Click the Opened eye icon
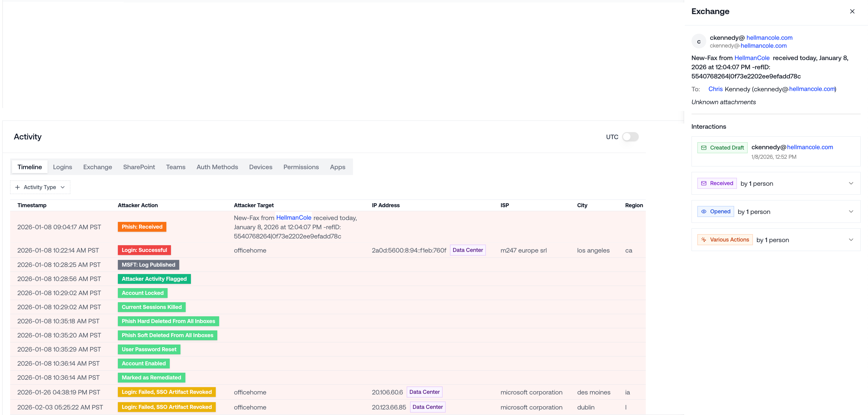 point(703,212)
